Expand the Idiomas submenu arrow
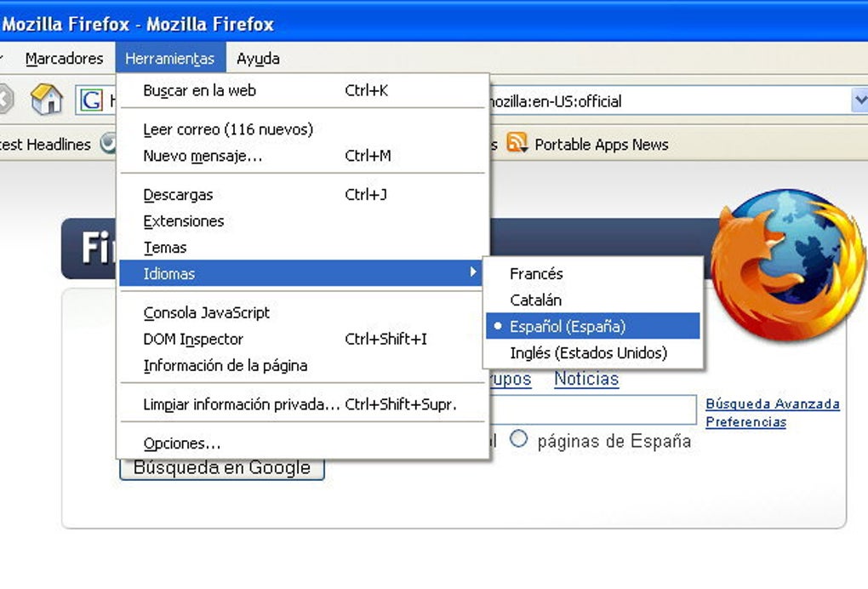868x589 pixels. (472, 272)
